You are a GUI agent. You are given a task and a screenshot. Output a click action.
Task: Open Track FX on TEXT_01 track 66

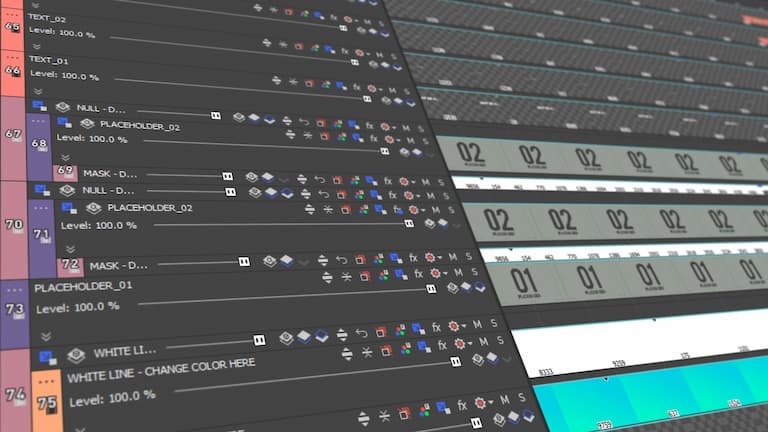click(x=357, y=87)
